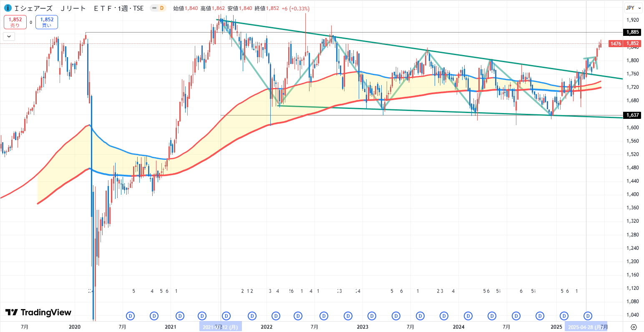Select the black 1,885 price label
Viewport: 644px width, 332px height.
(x=632, y=32)
